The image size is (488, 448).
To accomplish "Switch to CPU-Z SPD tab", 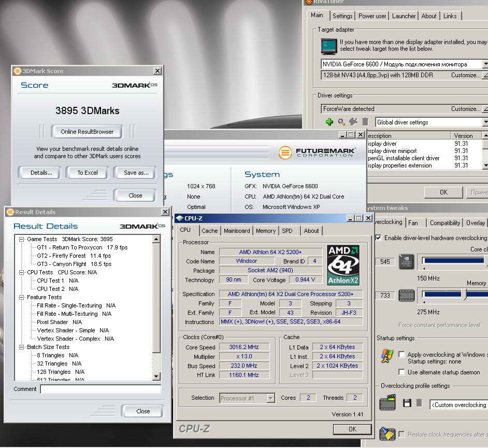I will click(288, 231).
